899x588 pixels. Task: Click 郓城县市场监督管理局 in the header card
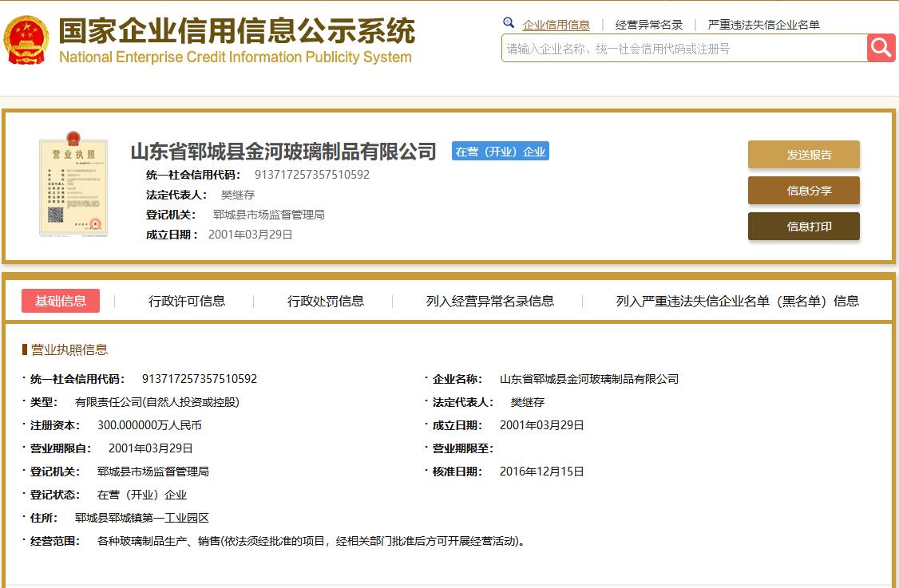coord(268,215)
